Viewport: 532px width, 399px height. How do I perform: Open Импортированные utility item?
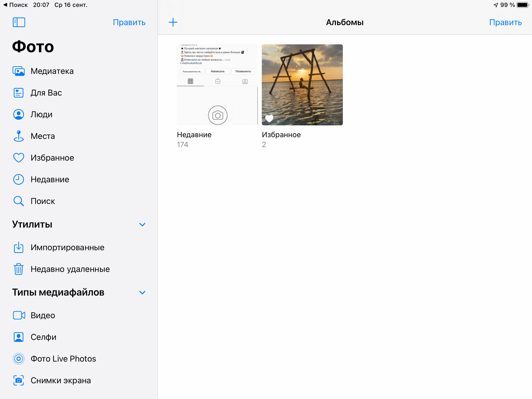click(79, 248)
